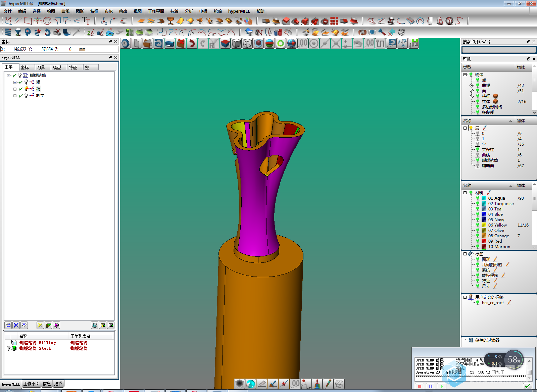
Task: Open the 分析 menu
Action: click(189, 11)
